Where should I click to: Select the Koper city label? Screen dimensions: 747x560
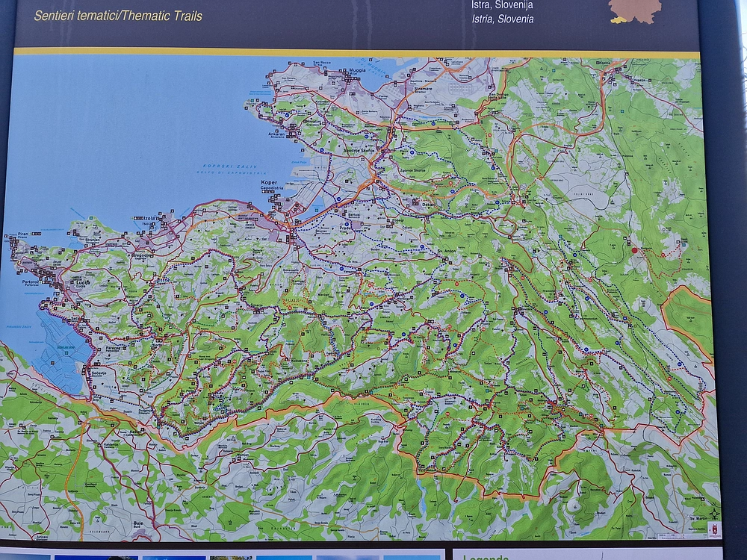pyautogui.click(x=270, y=183)
